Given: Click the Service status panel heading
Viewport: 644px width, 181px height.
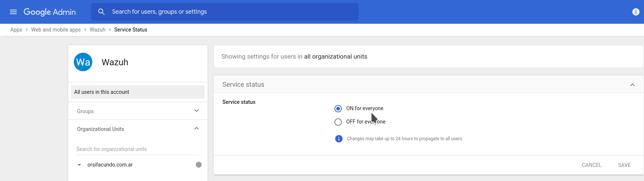Looking at the screenshot, I should [243, 85].
